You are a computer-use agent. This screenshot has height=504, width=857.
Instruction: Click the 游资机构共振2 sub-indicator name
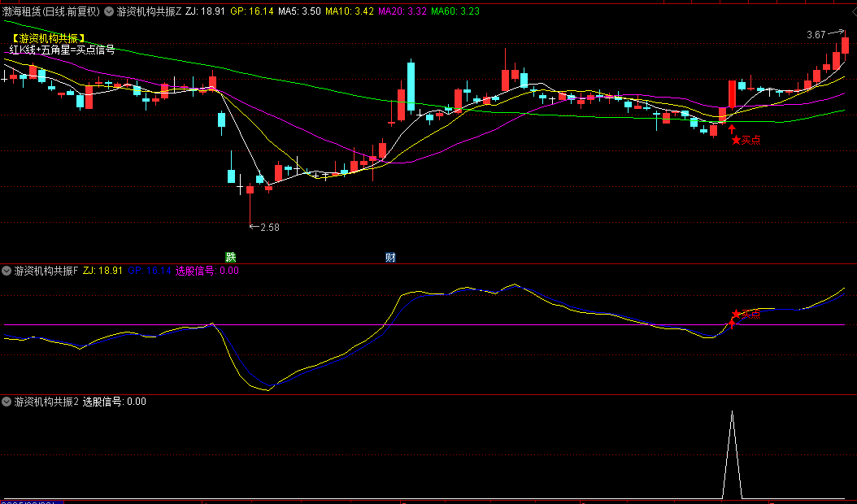coord(46,402)
